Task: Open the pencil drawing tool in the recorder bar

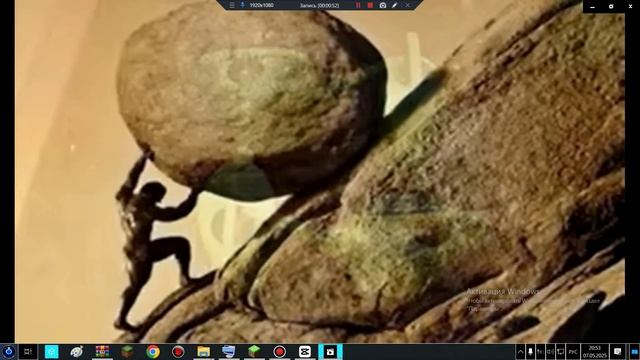Action: [395, 5]
